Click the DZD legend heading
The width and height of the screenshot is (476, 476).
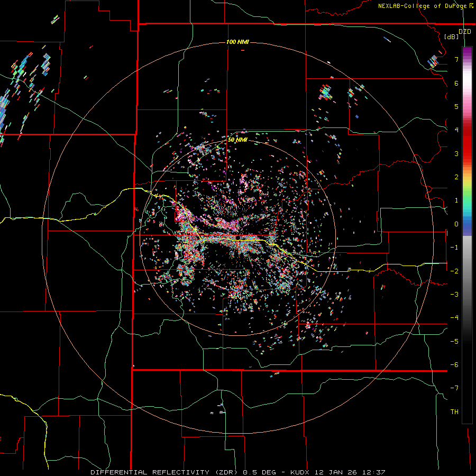[465, 32]
